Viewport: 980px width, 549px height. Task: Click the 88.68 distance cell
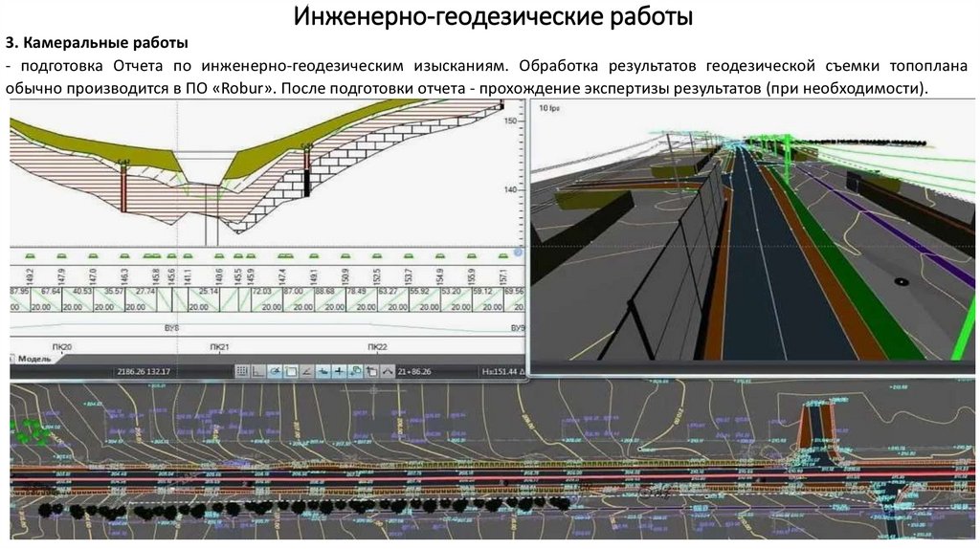(325, 291)
